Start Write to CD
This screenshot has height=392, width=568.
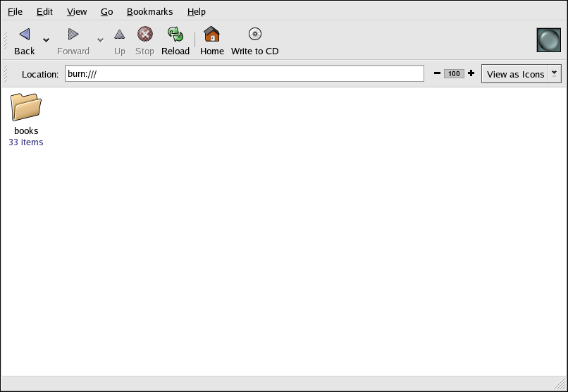255,35
